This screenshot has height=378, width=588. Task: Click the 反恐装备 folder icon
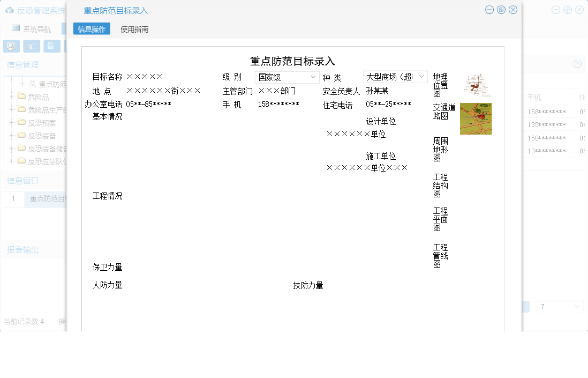pos(22,136)
